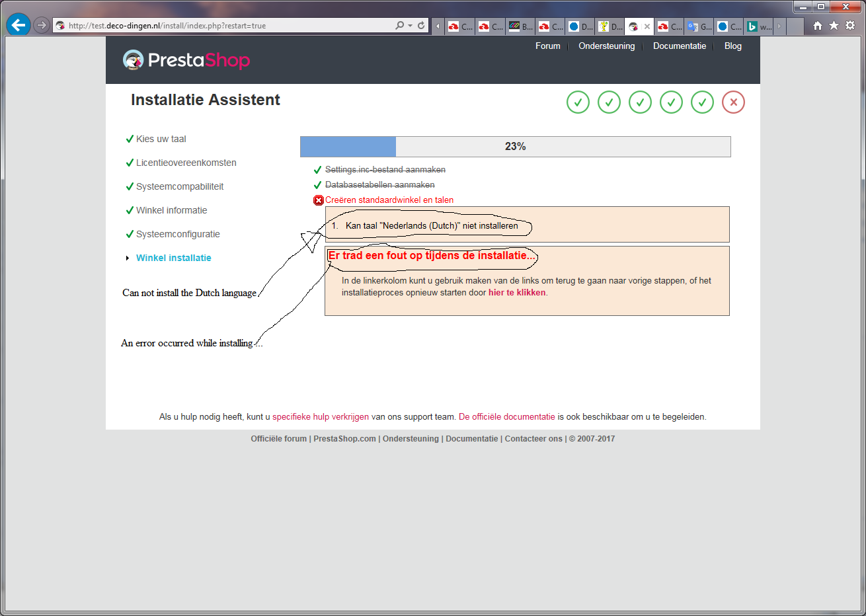Open footer Ondersteuning link
866x616 pixels.
pos(411,439)
